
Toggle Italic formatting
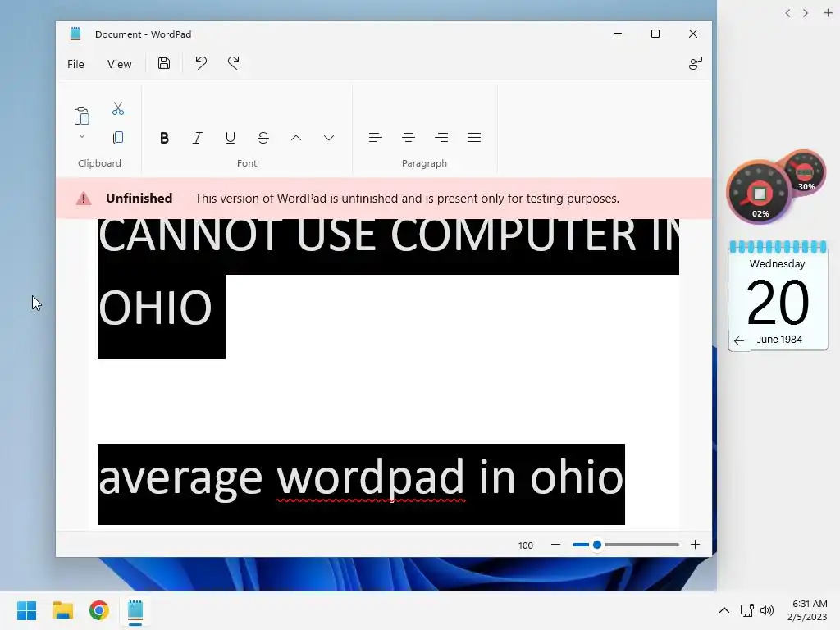197,138
